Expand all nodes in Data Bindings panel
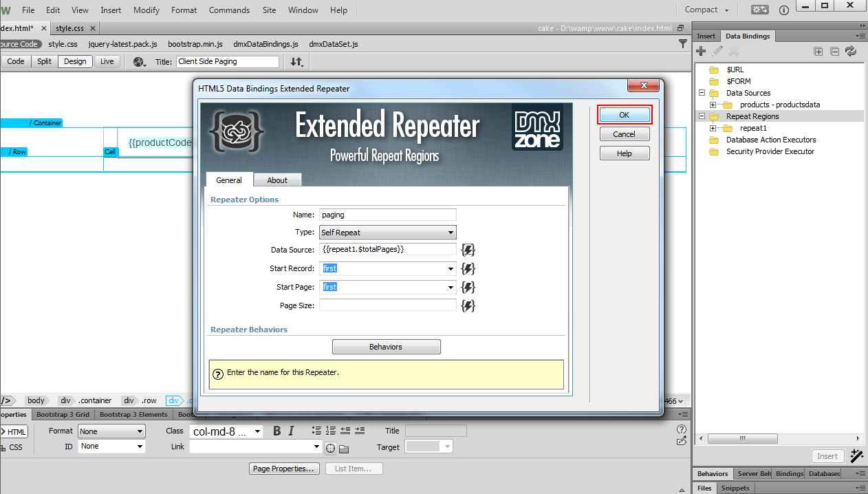 818,51
